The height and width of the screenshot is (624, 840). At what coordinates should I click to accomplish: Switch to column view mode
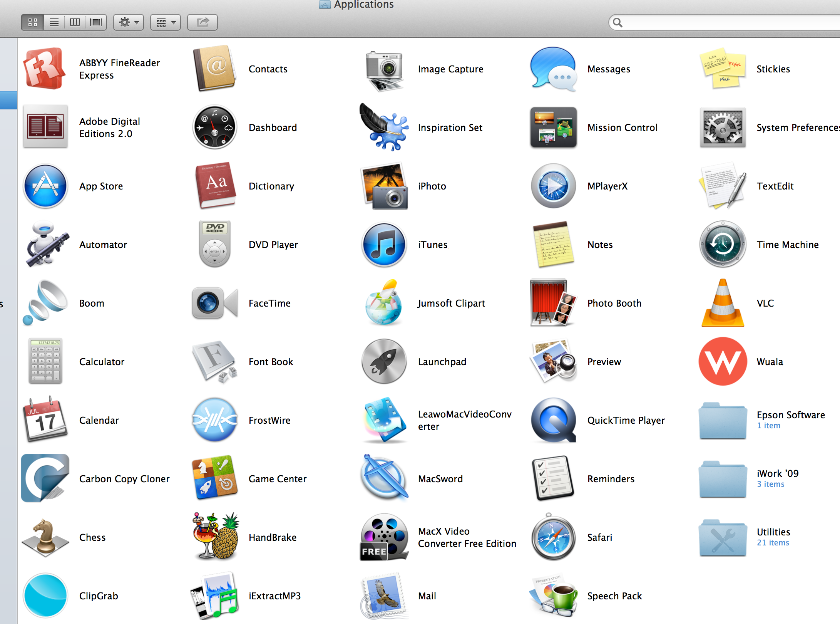75,22
